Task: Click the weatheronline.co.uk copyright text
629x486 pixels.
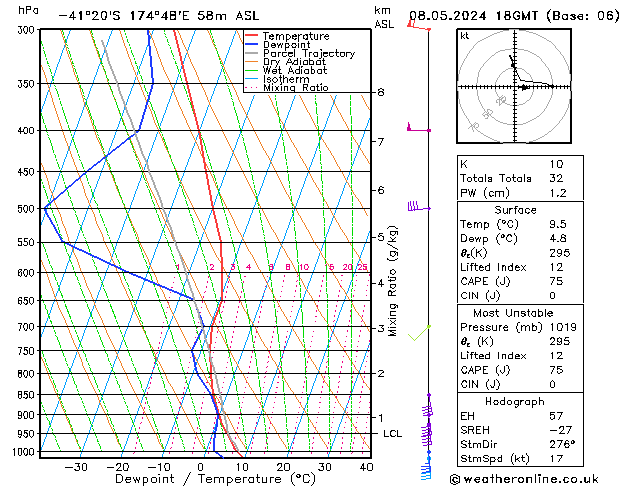Action: (524, 479)
